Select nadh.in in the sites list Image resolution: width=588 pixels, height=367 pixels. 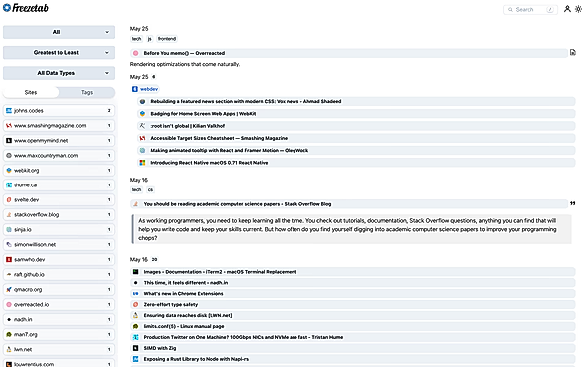(x=59, y=320)
